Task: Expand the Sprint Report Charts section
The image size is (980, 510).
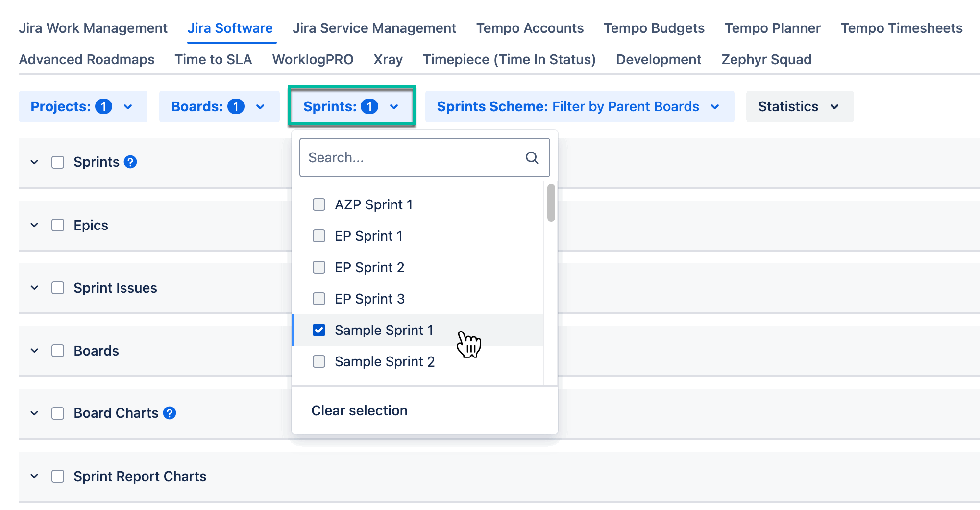Action: click(x=34, y=476)
